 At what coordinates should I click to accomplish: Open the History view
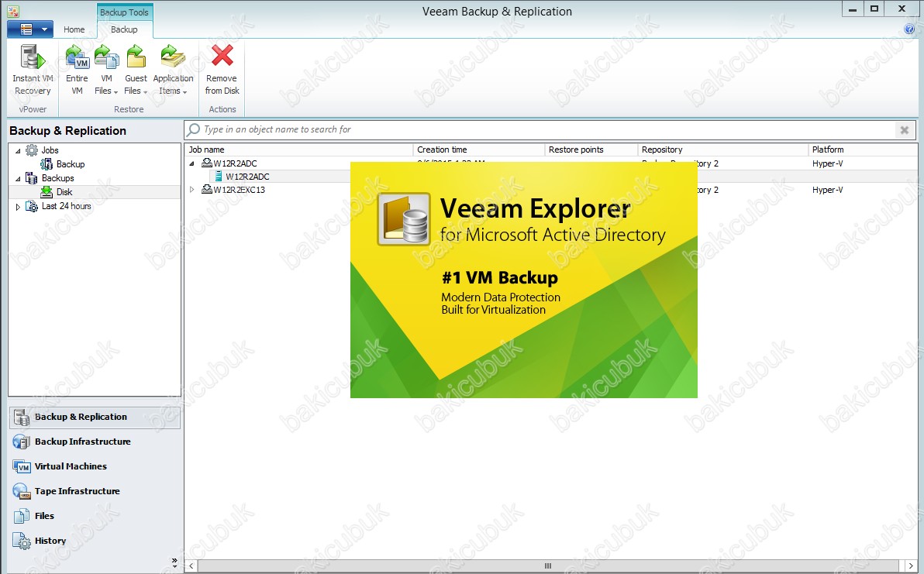pos(95,541)
